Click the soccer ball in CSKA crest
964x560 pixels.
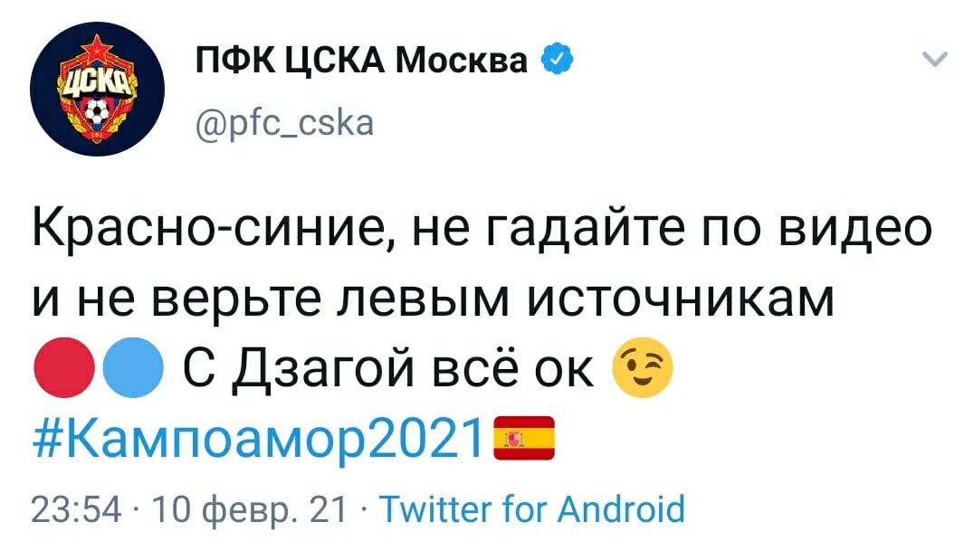point(97,112)
